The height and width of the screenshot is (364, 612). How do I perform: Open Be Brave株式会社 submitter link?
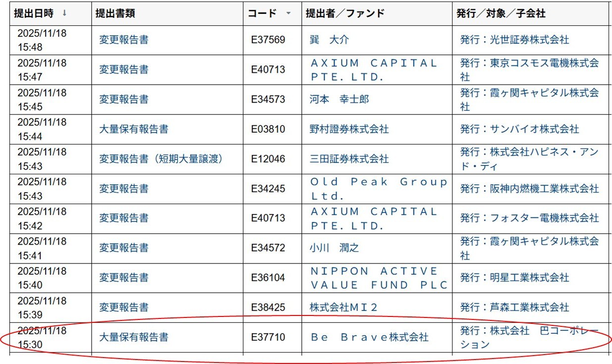369,337
